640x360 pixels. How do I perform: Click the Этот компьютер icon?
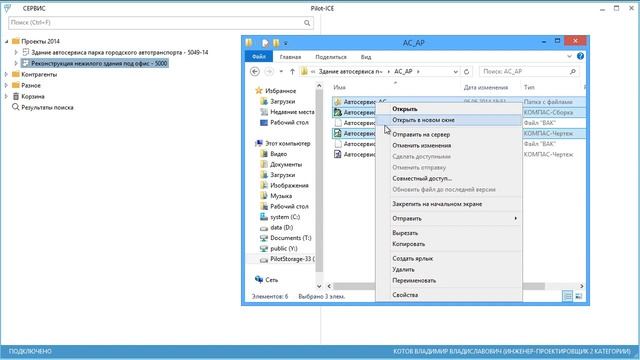click(259, 143)
